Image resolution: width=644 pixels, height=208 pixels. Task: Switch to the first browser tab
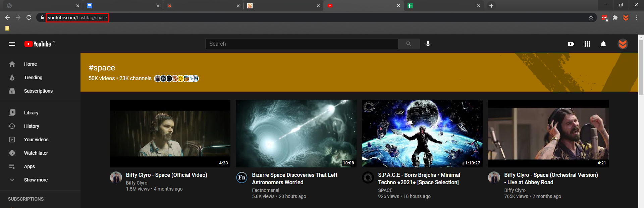[43, 6]
